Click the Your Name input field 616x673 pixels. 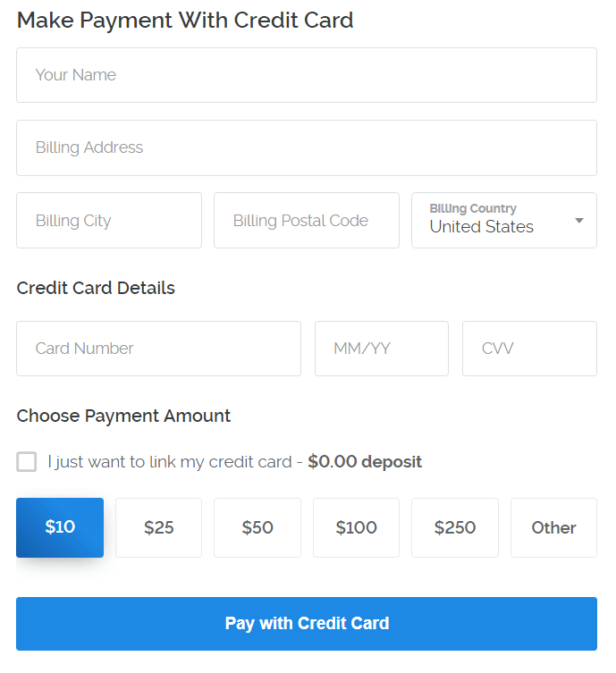pyautogui.click(x=306, y=75)
